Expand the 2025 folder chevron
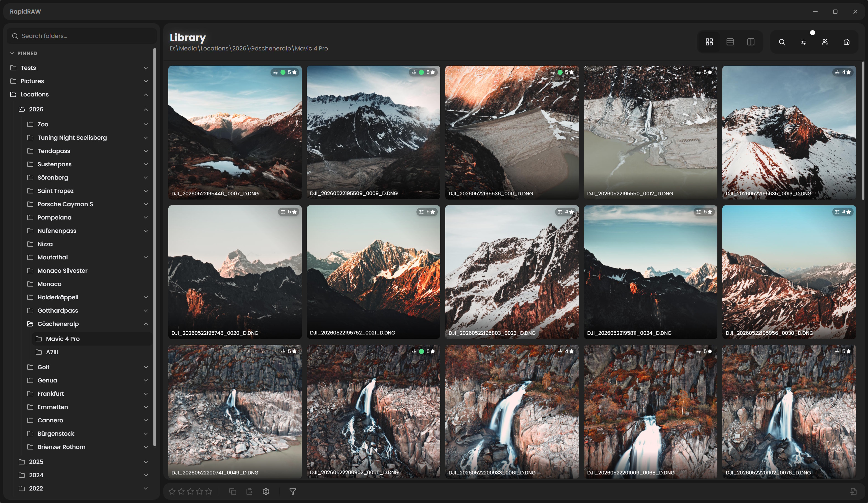This screenshot has height=503, width=868. (146, 462)
